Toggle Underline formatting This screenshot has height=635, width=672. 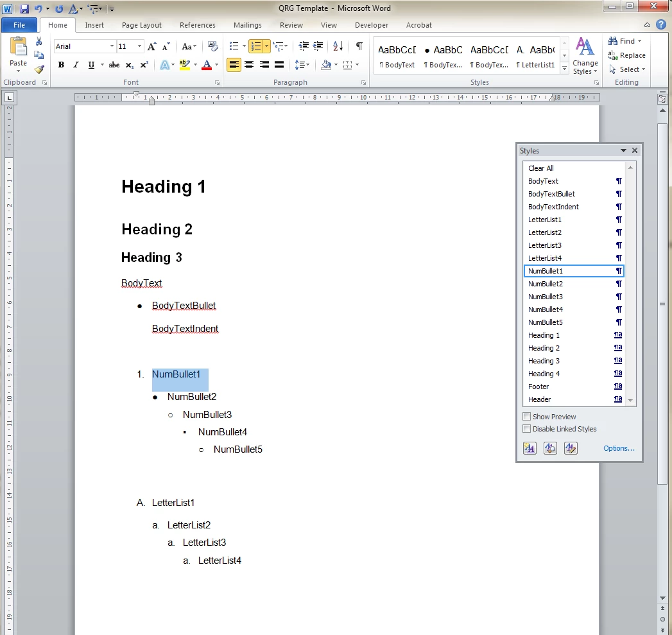(x=91, y=65)
